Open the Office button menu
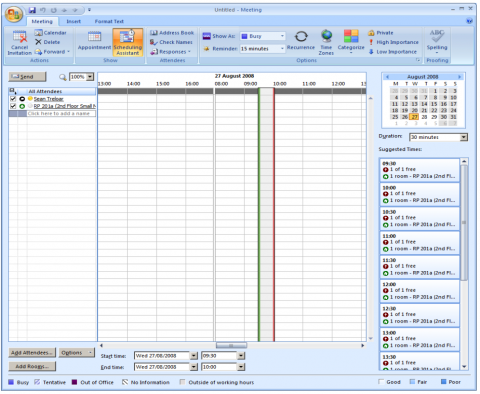480x394 pixels. (x=14, y=14)
